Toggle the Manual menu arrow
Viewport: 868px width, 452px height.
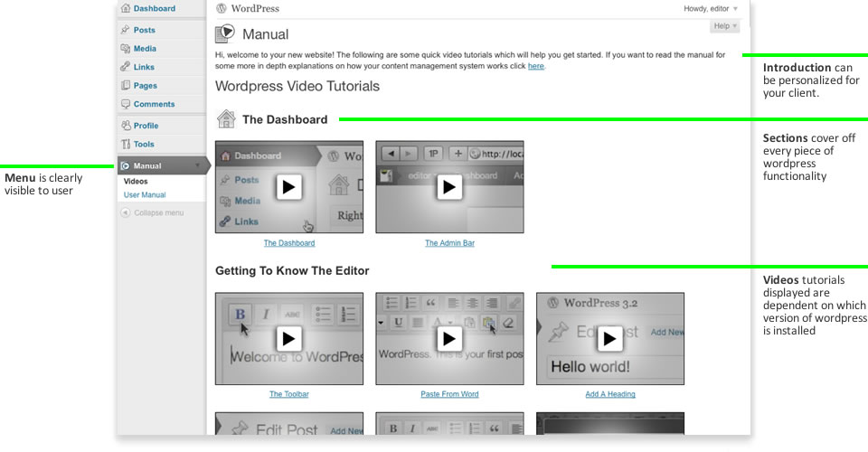[197, 165]
